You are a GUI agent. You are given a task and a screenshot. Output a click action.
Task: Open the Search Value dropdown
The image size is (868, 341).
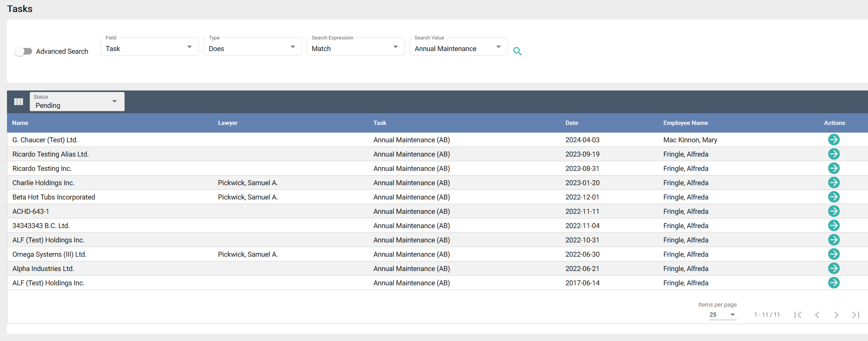(459, 47)
